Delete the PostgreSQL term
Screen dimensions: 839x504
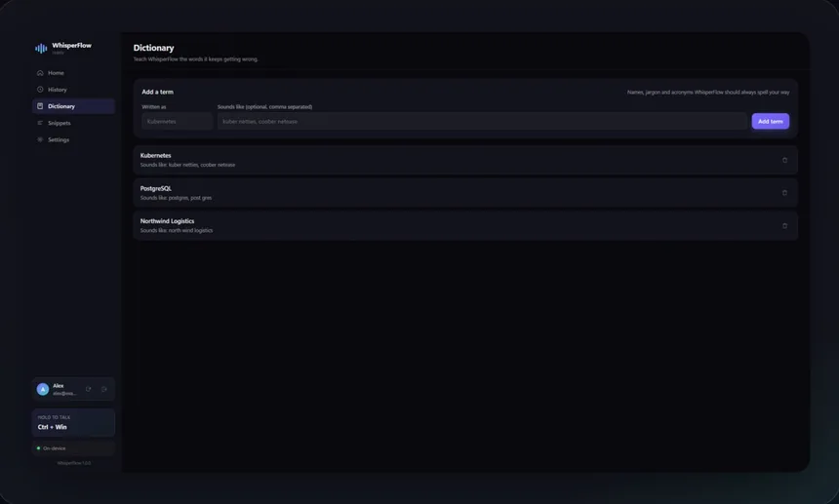[x=784, y=193]
